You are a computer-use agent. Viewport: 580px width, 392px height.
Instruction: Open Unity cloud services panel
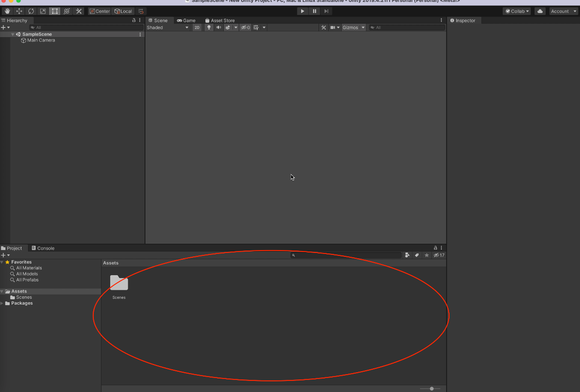click(x=540, y=11)
